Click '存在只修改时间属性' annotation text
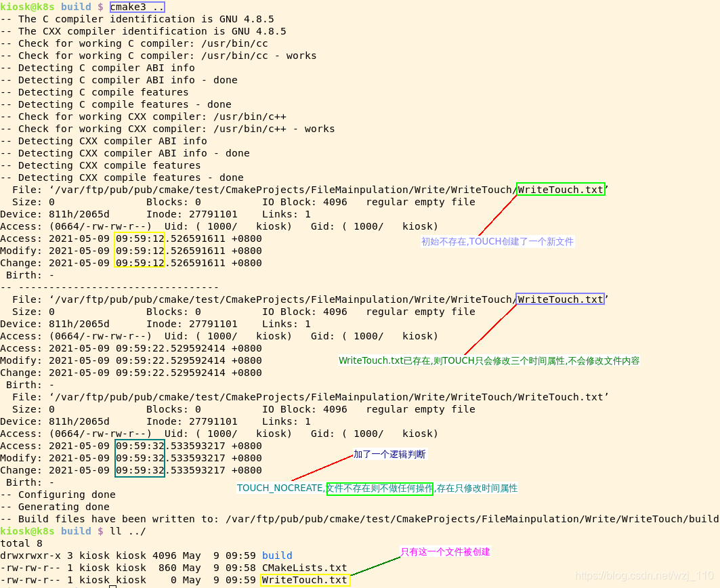Image resolution: width=720 pixels, height=588 pixels. point(477,488)
